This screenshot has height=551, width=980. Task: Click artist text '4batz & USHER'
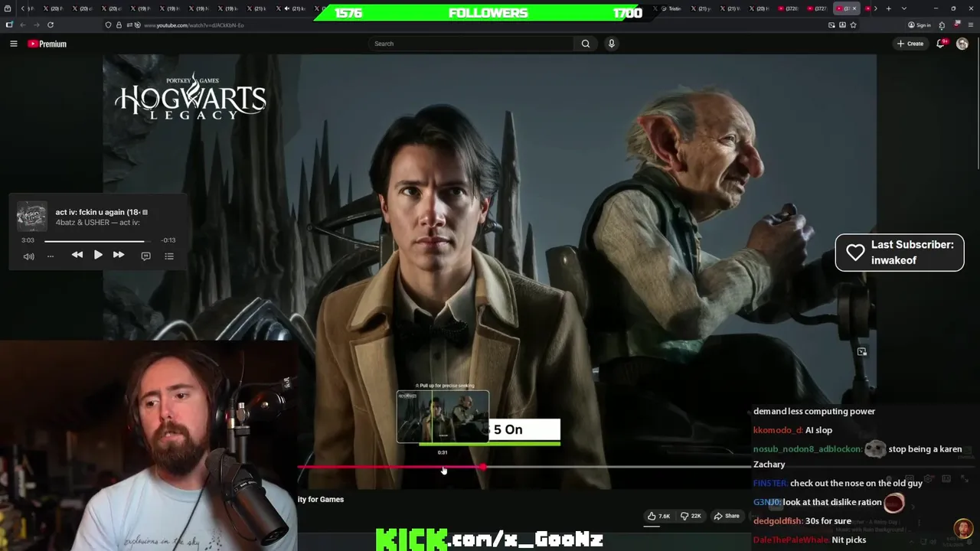[81, 223]
